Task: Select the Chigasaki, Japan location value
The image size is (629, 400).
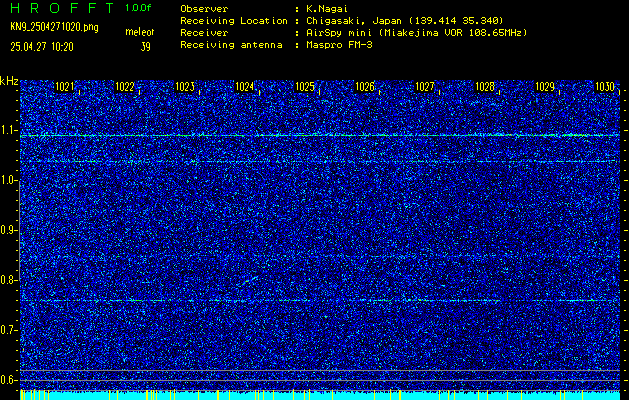Action: pyautogui.click(x=405, y=21)
